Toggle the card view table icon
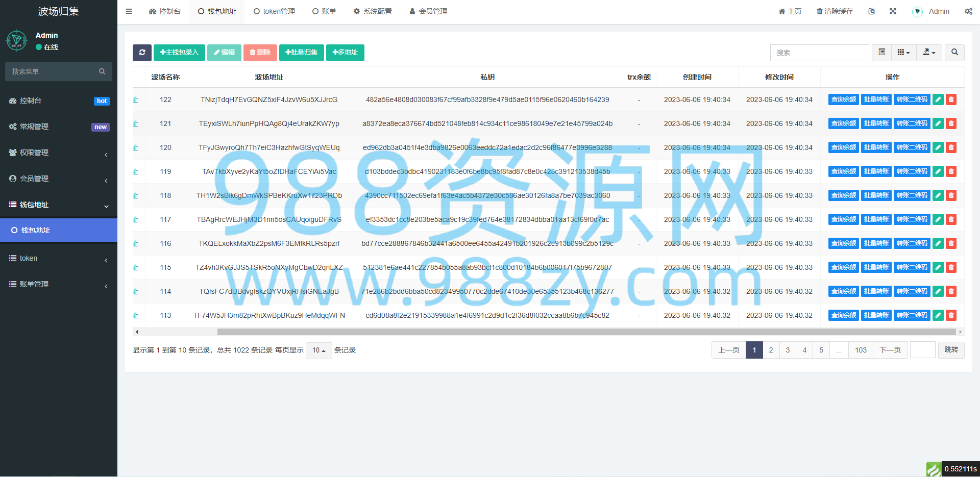The height and width of the screenshot is (477, 980). coord(881,53)
